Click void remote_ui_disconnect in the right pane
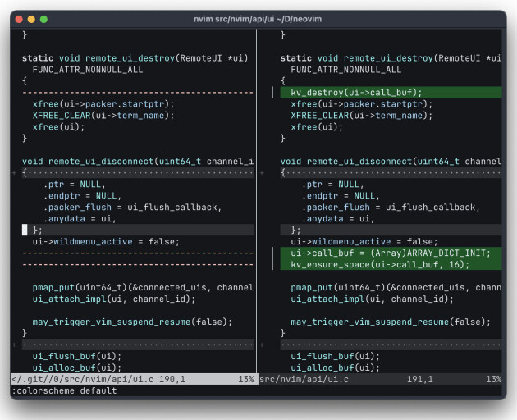 346,162
